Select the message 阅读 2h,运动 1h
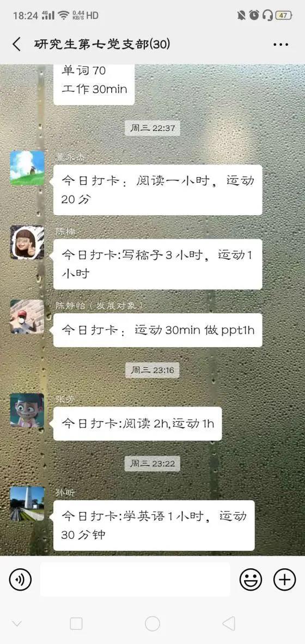305x644 pixels. click(x=137, y=424)
